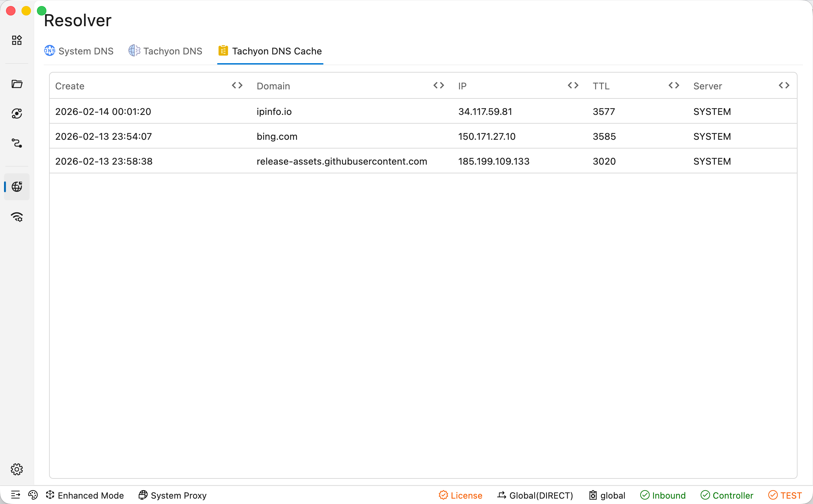Click the Controller status button
Image resolution: width=813 pixels, height=504 pixels.
click(727, 495)
